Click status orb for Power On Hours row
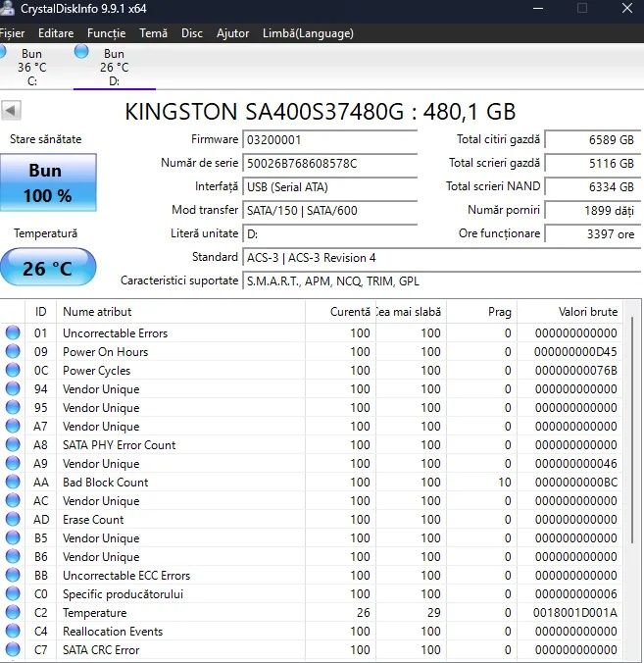 coord(13,351)
